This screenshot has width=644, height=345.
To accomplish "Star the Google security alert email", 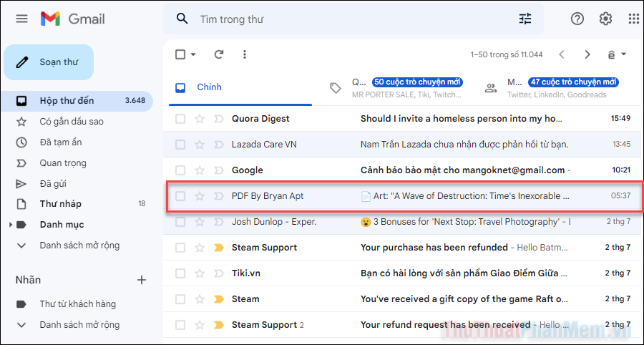I will click(x=200, y=170).
